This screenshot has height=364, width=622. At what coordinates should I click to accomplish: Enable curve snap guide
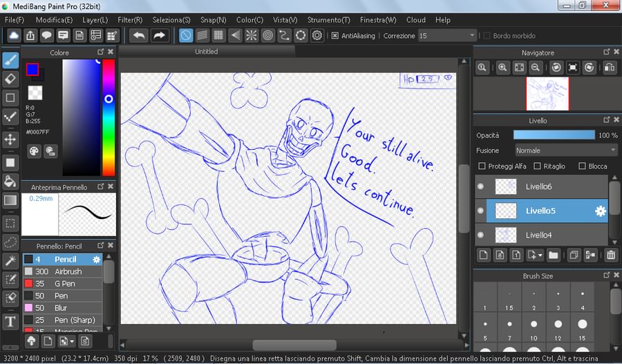click(285, 36)
